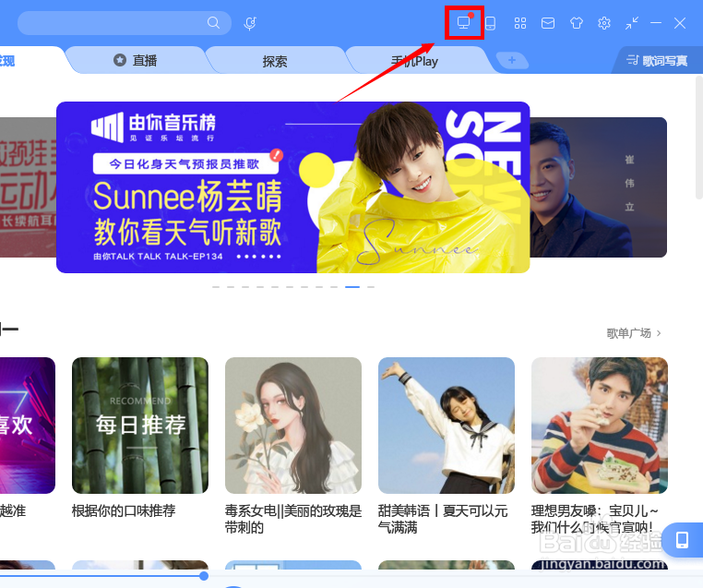Open the 歌词写真 button
Viewport: 703px width, 588px height.
657,61
